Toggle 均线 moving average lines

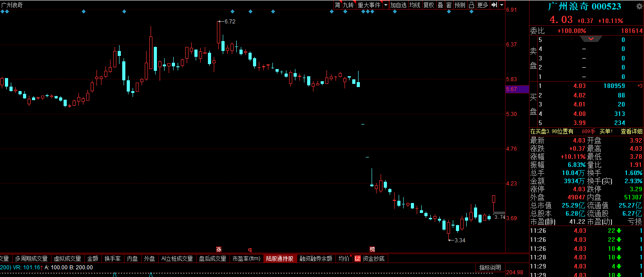click(x=414, y=5)
